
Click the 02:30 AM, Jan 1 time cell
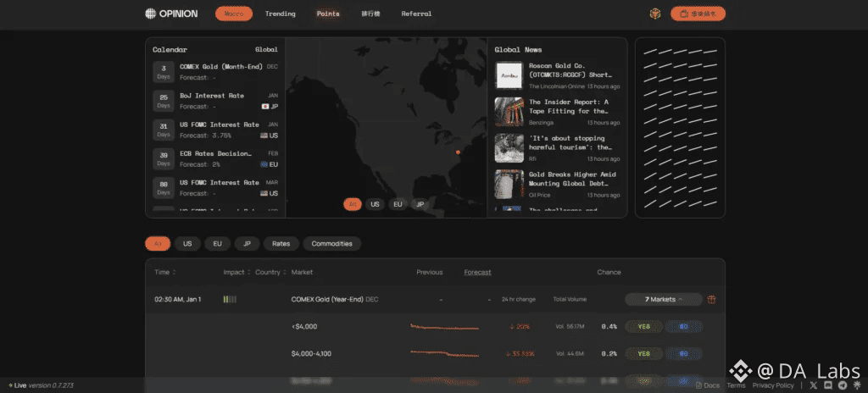tap(178, 300)
